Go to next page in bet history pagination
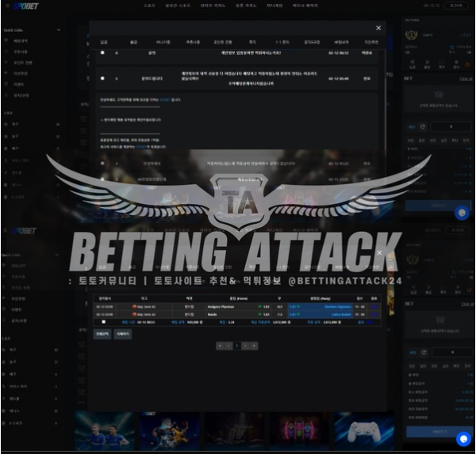 pyautogui.click(x=246, y=345)
